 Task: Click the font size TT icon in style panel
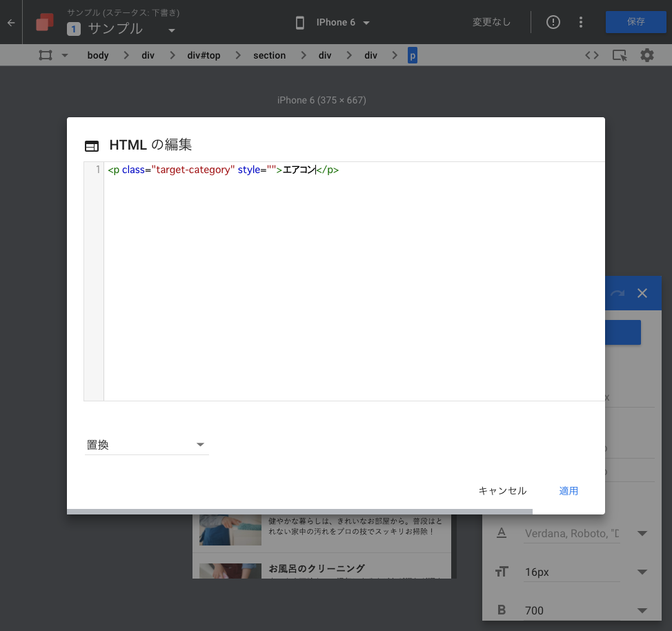click(x=502, y=571)
